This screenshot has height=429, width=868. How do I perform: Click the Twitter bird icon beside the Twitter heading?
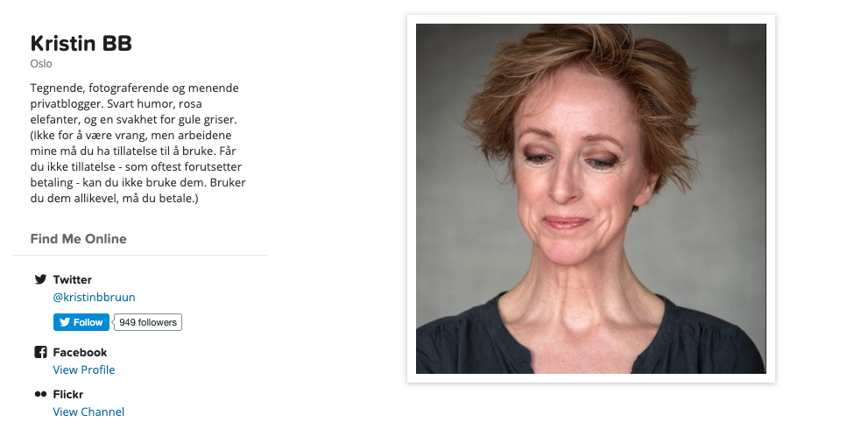40,279
